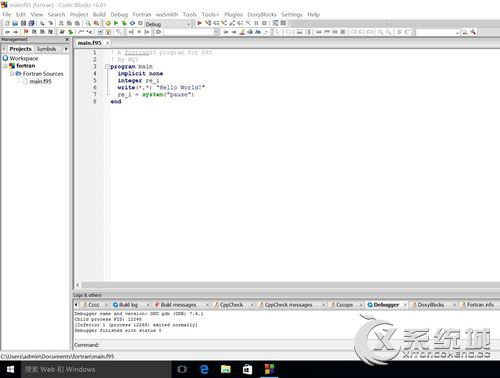Click the Paste toolbar icon

tap(77, 23)
